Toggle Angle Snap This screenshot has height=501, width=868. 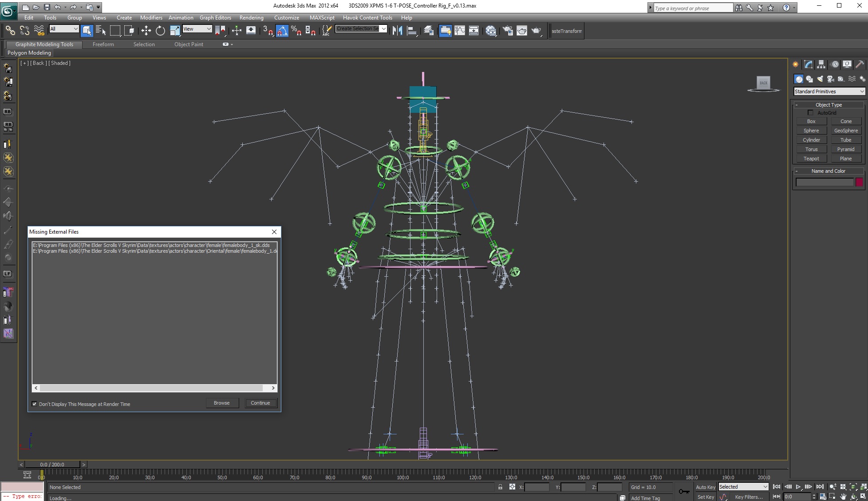tap(282, 30)
